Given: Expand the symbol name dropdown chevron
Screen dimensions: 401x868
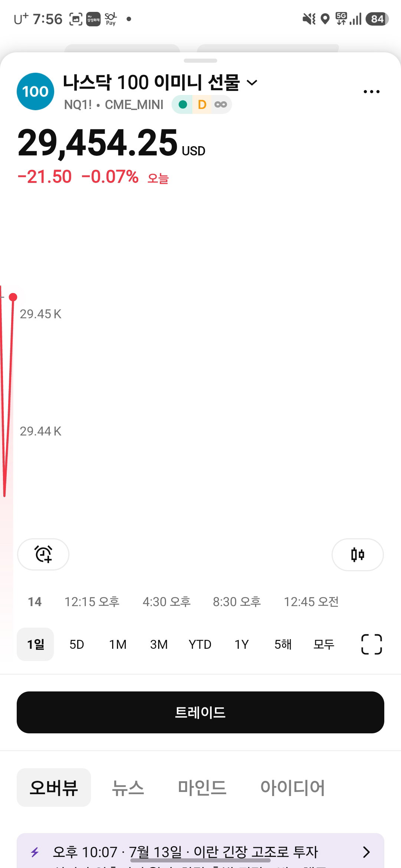Looking at the screenshot, I should [x=252, y=82].
